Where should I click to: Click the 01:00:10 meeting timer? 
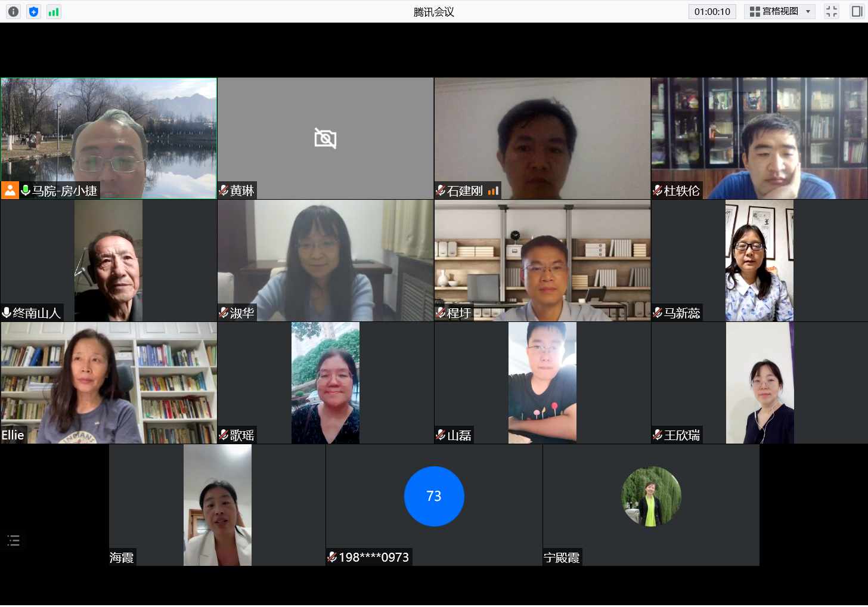(712, 11)
